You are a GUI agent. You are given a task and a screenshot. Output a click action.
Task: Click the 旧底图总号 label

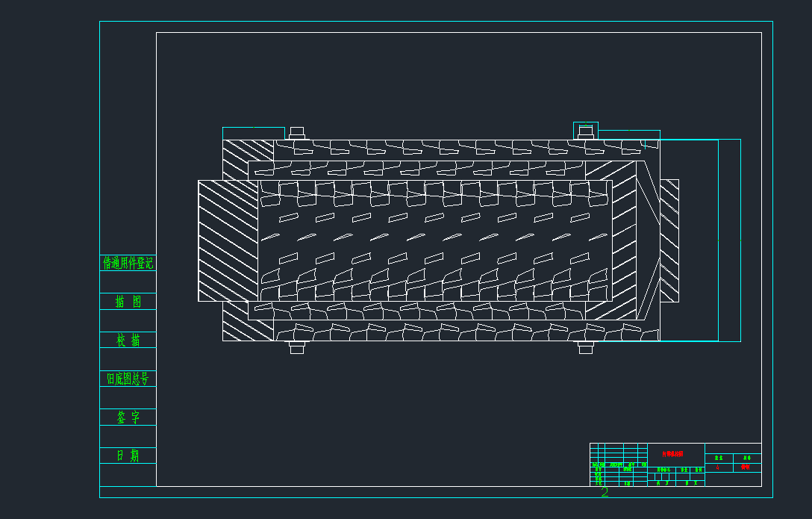pos(128,379)
